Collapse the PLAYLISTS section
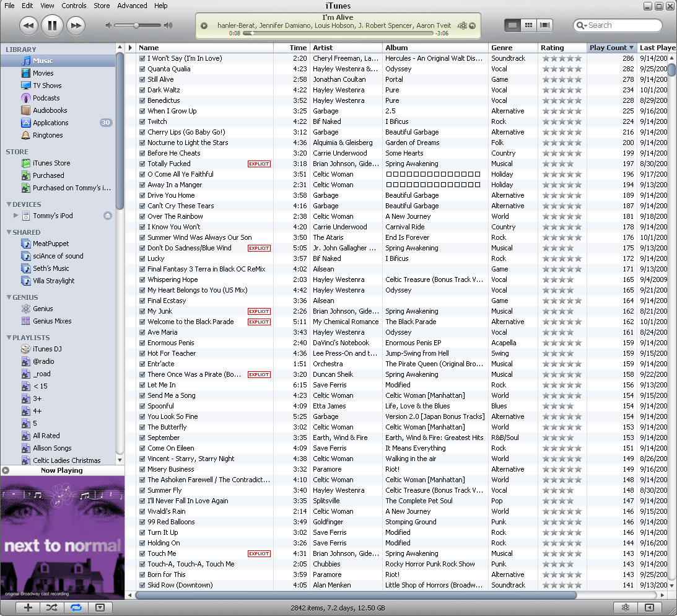The height and width of the screenshot is (616, 677). [x=9, y=338]
